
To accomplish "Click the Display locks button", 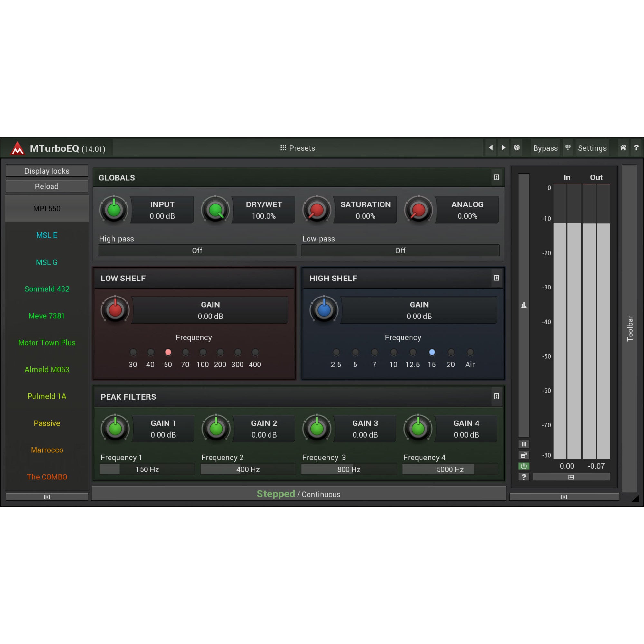I will [x=47, y=171].
